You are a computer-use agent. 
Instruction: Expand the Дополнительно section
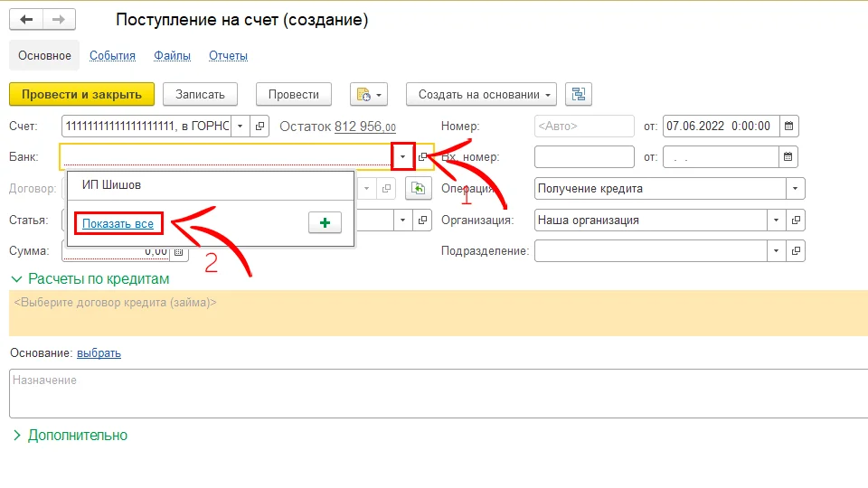click(x=17, y=436)
